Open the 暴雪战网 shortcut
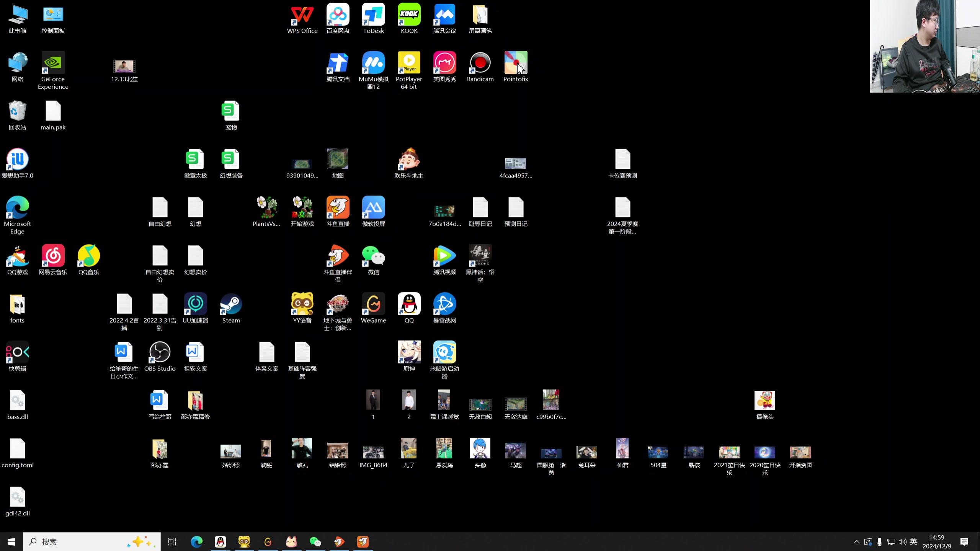The image size is (980, 551). point(444,308)
